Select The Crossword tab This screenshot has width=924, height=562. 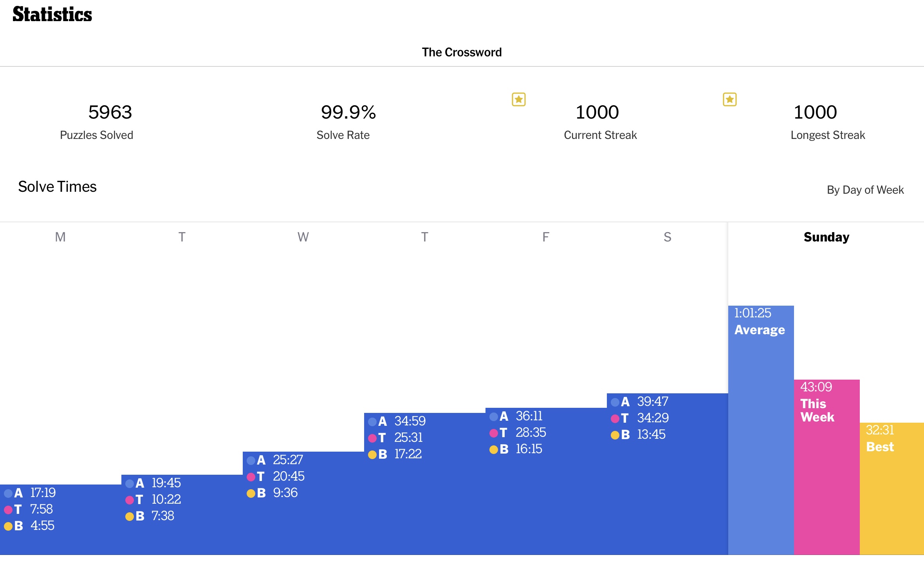pyautogui.click(x=462, y=52)
